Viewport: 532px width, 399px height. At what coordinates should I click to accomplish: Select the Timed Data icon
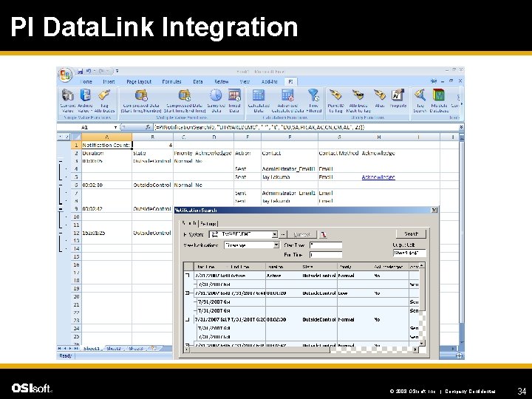(234, 95)
